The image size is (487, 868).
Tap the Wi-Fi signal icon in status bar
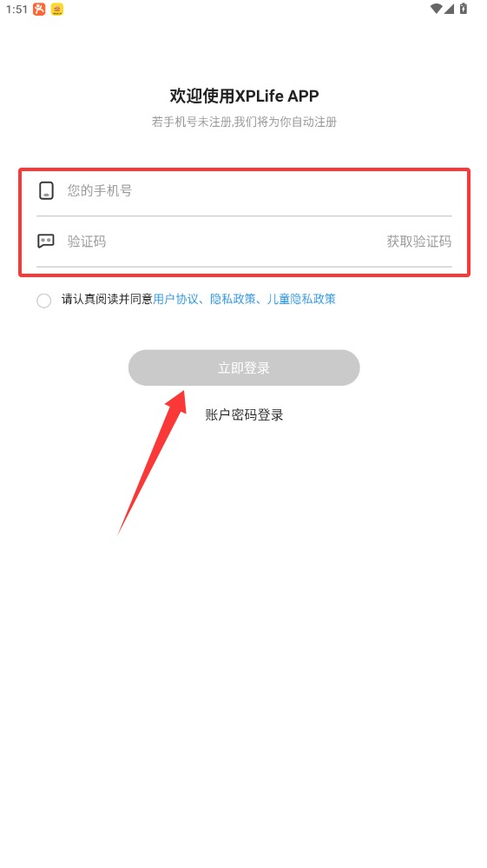(x=437, y=9)
